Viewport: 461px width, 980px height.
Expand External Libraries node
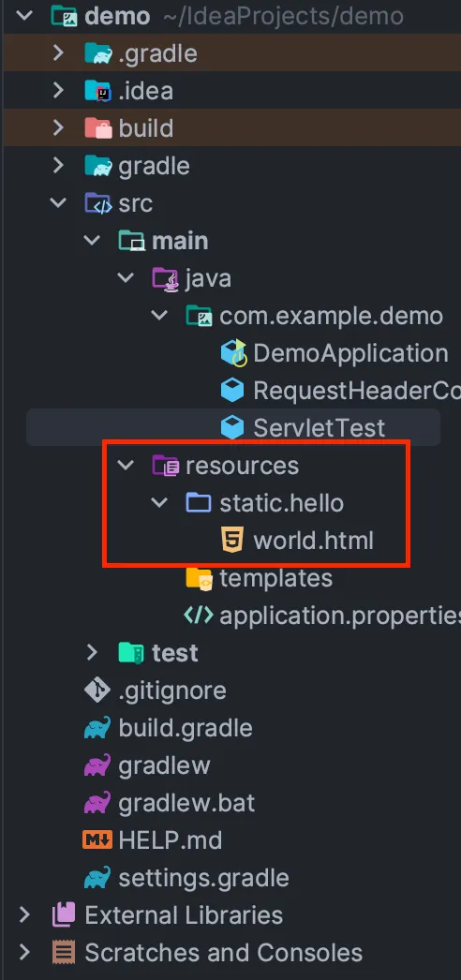[x=25, y=915]
